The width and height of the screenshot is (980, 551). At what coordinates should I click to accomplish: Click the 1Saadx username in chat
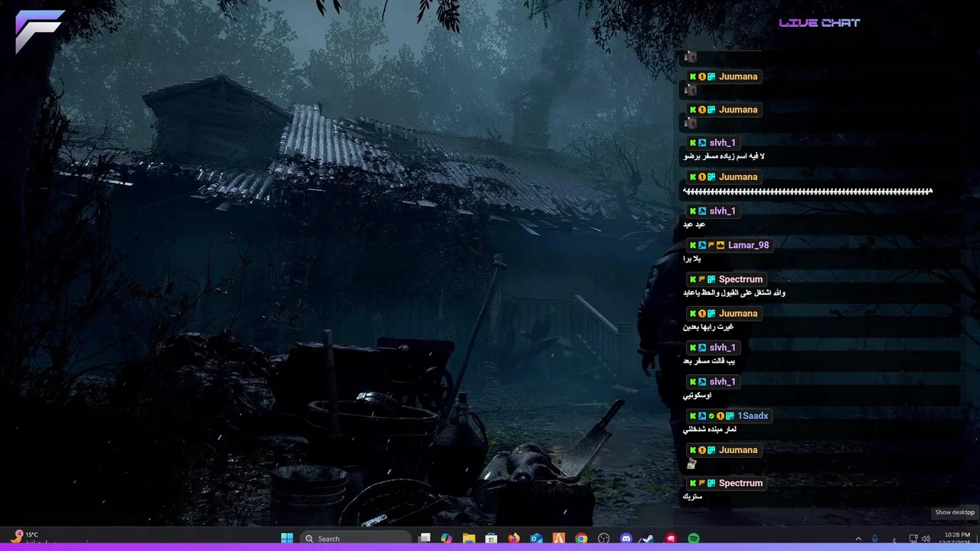point(753,416)
